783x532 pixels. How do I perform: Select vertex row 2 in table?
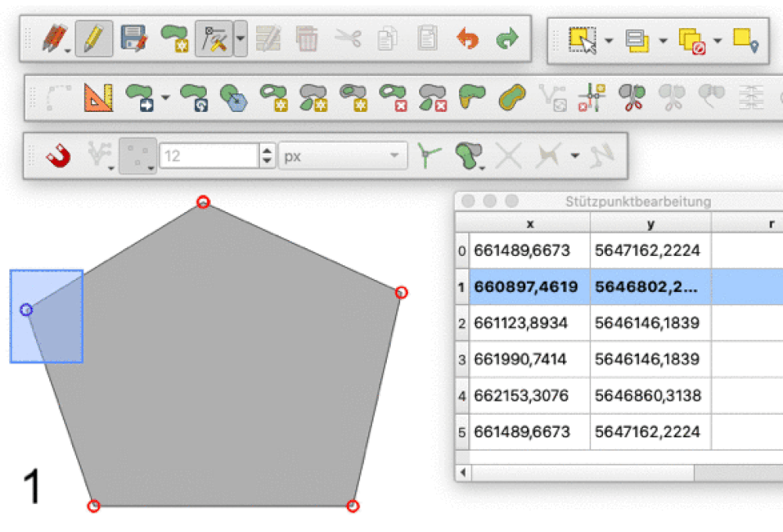click(462, 323)
